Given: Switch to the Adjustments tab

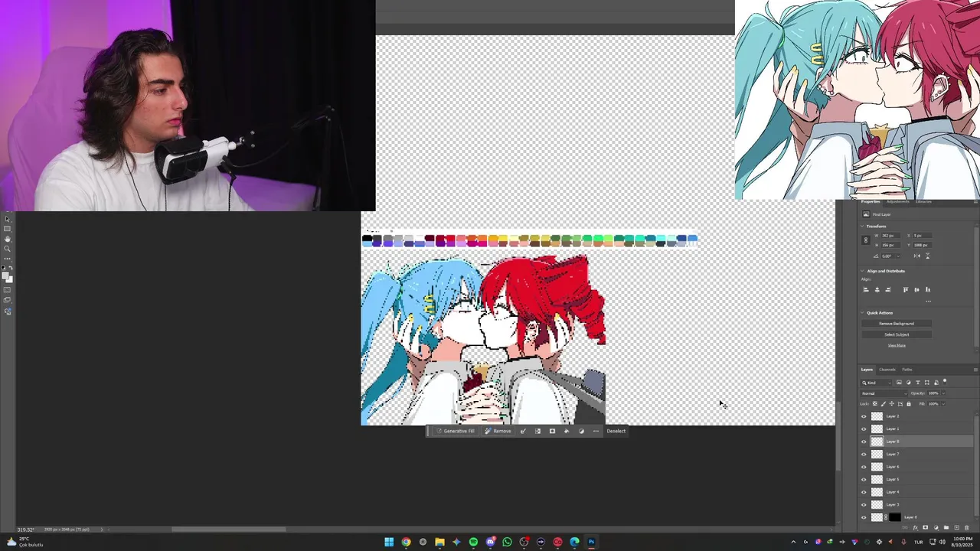Looking at the screenshot, I should (897, 202).
